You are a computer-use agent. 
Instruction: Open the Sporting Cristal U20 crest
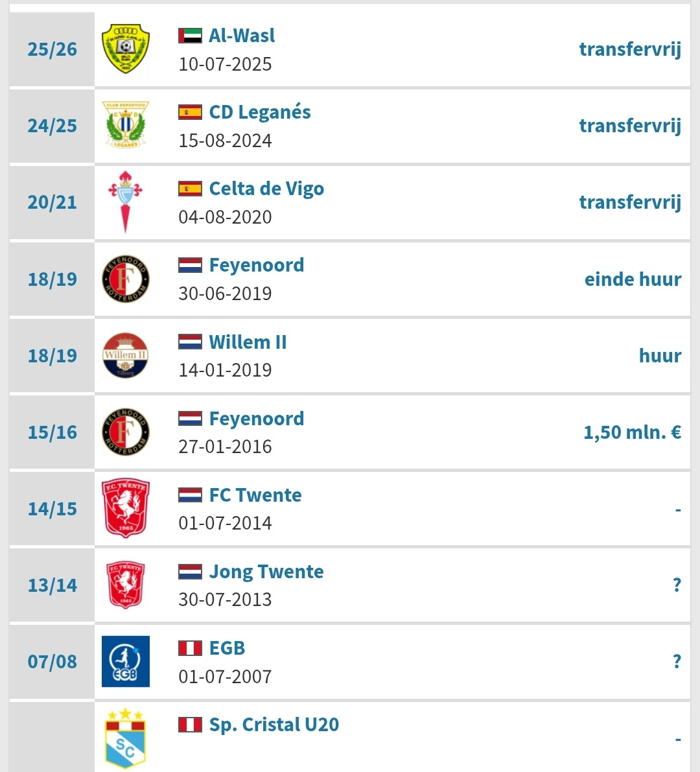click(126, 738)
